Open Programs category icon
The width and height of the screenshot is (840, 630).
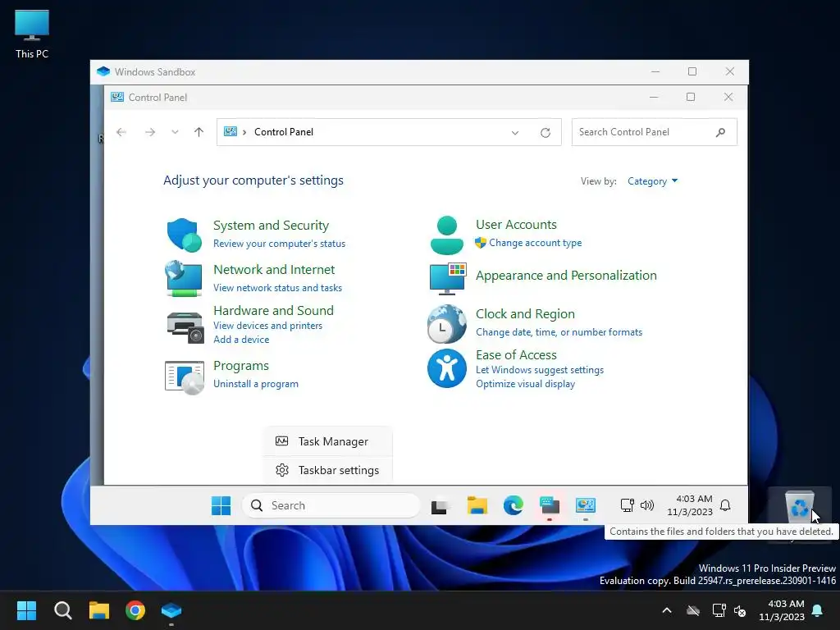[x=185, y=377]
